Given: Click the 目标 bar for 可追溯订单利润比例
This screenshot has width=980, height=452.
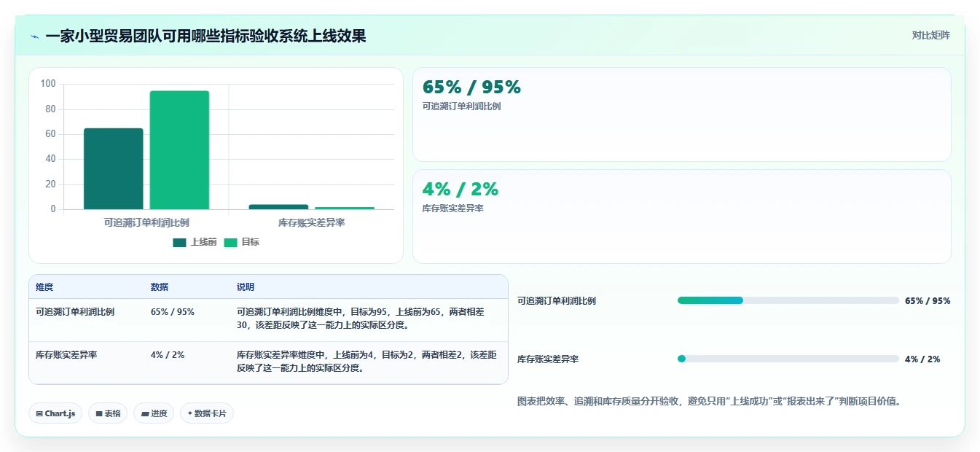Looking at the screenshot, I should point(179,150).
